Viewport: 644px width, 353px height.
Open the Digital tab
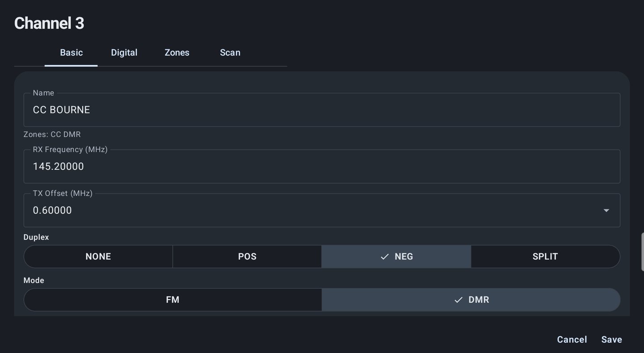click(x=124, y=53)
